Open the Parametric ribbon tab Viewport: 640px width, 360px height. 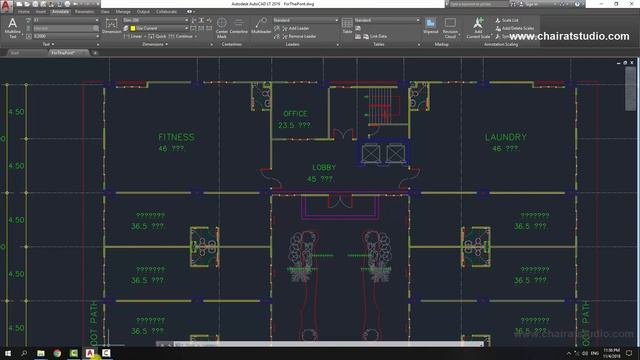[x=84, y=12]
